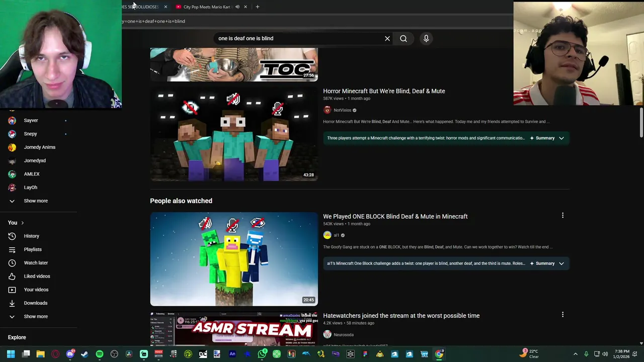The height and width of the screenshot is (362, 644).
Task: Click the YouTube search magnifier button
Action: coord(404,38)
